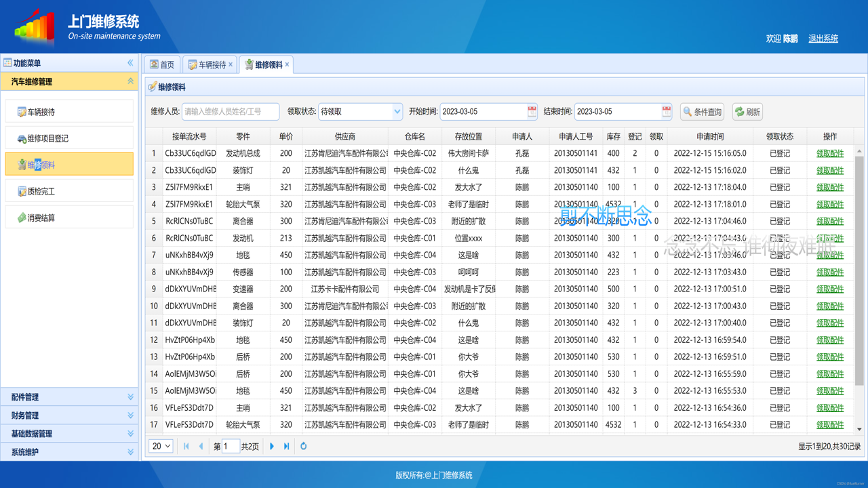The width and height of the screenshot is (868, 488).
Task: Click 领取配件 for row 17 轮胎大气泵
Action: click(830, 425)
